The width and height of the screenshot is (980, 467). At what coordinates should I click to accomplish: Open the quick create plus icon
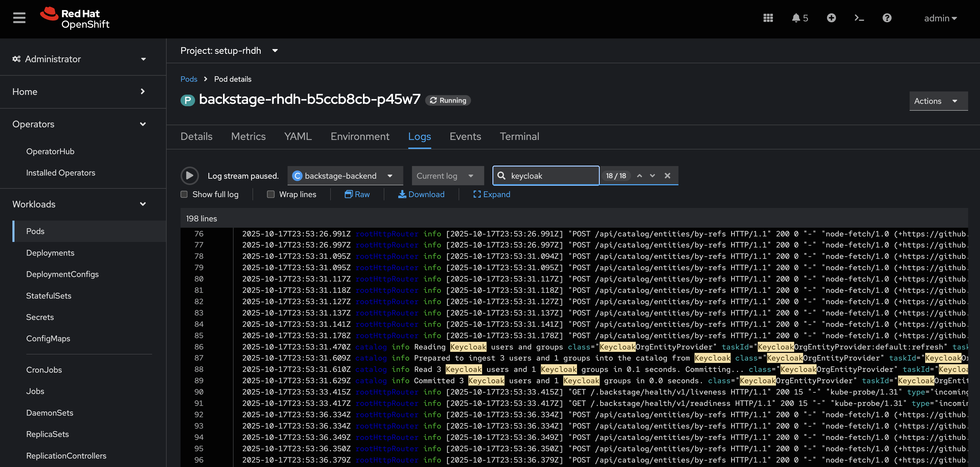click(831, 18)
